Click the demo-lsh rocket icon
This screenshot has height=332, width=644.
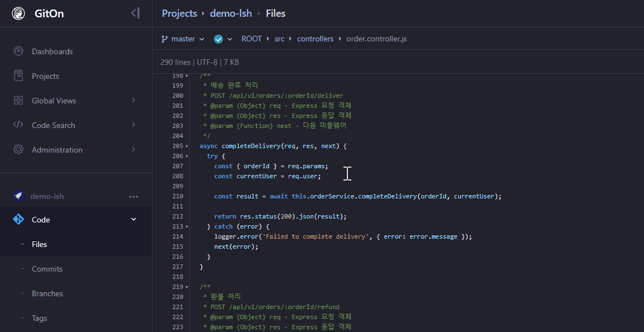[18, 196]
